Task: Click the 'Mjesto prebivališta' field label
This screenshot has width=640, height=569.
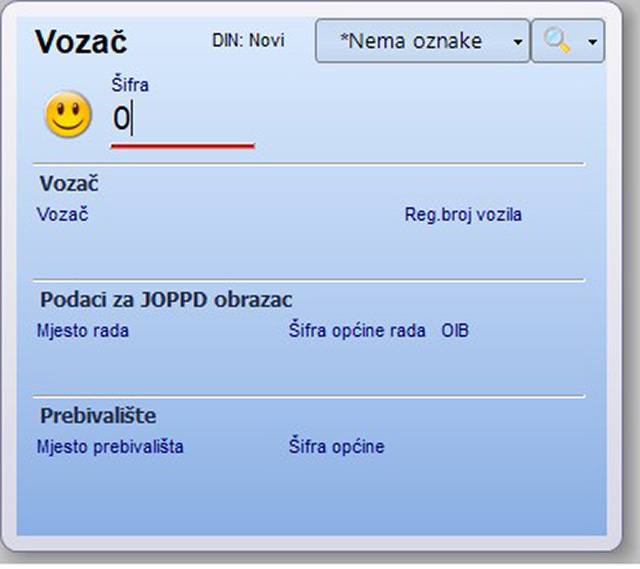Action: (110, 446)
